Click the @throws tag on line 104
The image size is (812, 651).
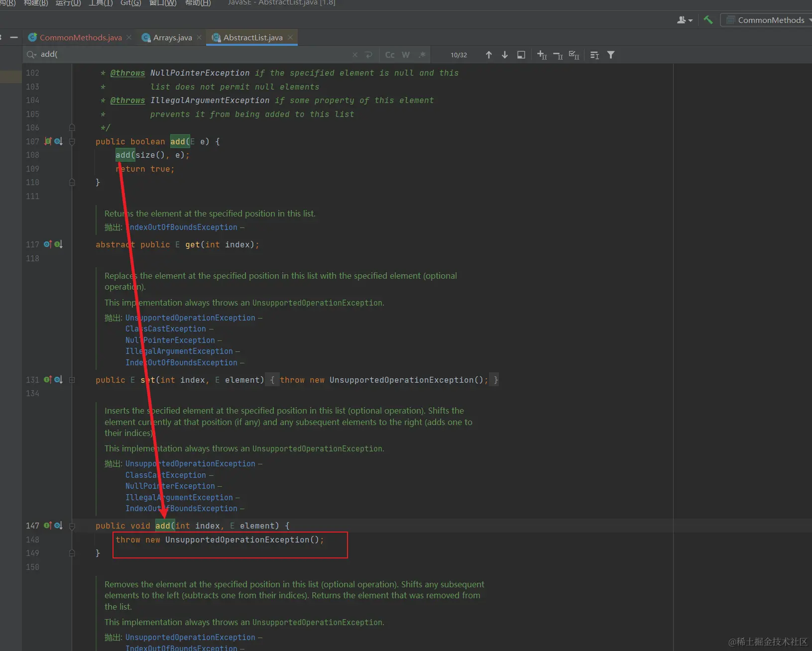(x=128, y=101)
